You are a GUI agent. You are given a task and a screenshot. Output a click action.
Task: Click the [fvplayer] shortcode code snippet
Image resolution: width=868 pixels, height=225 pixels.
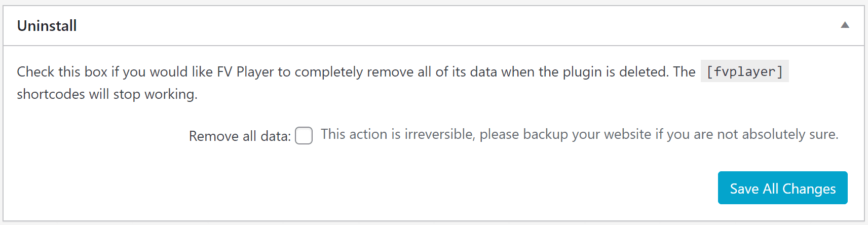pyautogui.click(x=744, y=71)
